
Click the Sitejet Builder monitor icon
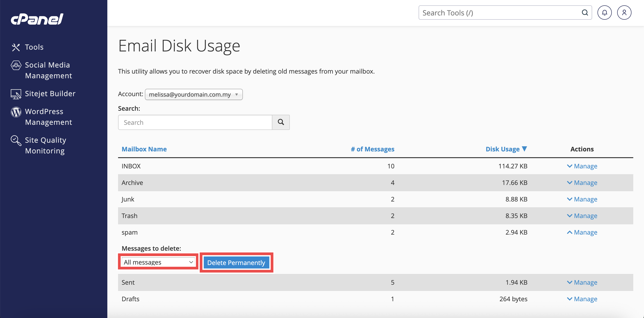[x=16, y=94]
